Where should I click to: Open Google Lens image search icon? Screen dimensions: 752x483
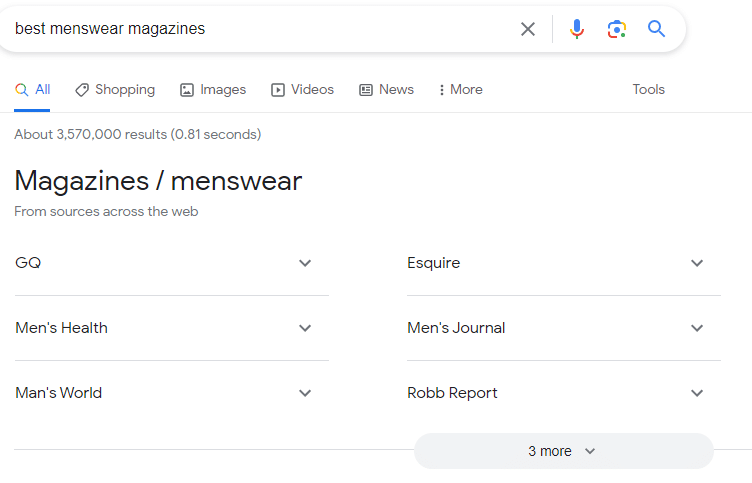point(617,29)
